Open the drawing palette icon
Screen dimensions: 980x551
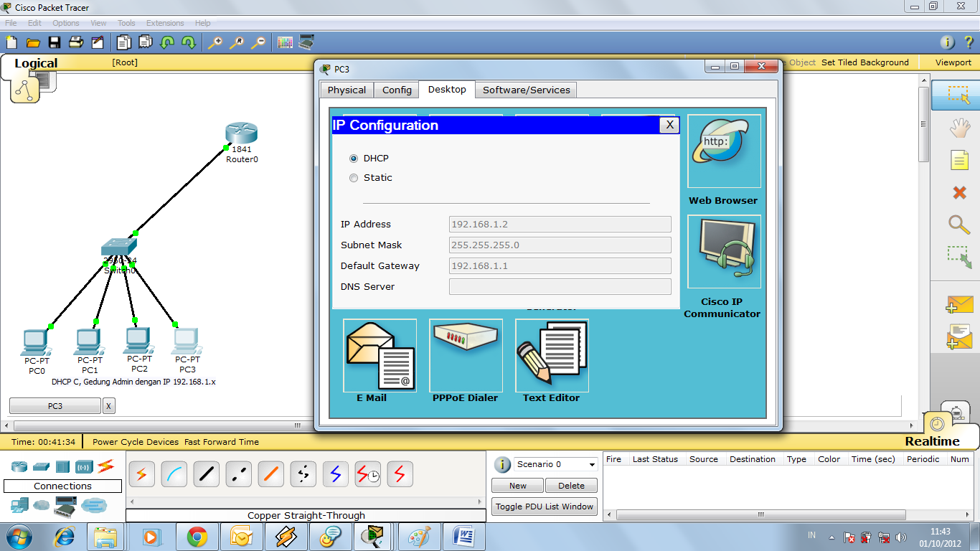point(285,42)
